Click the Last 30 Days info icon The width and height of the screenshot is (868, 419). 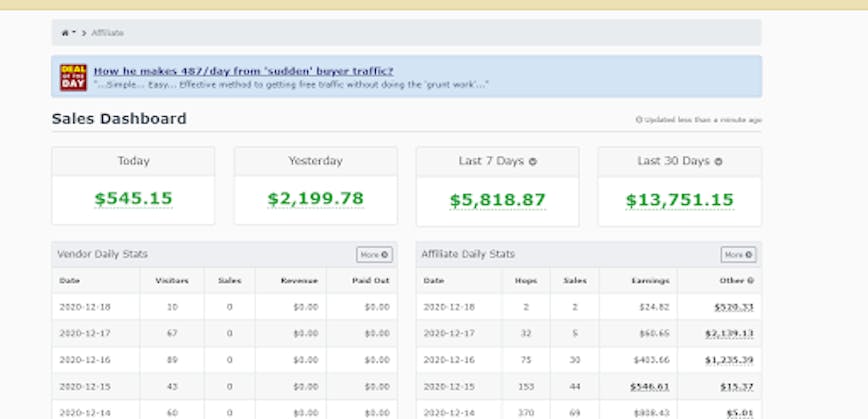tap(719, 162)
